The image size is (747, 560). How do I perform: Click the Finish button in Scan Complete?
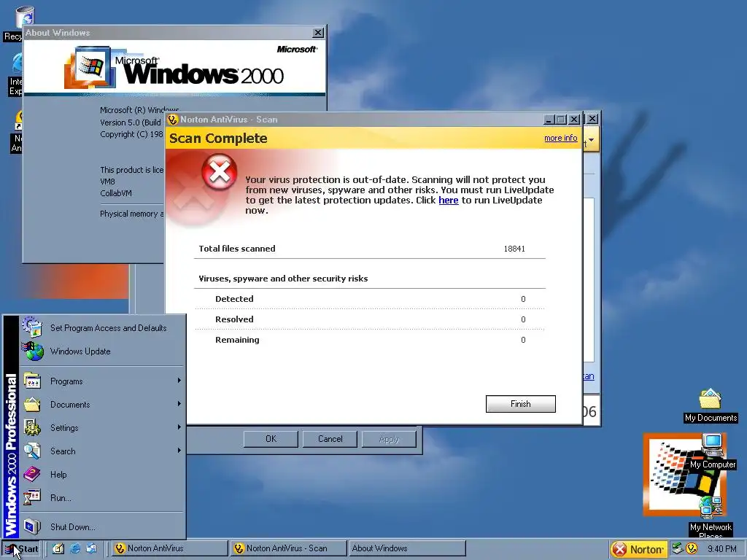[x=520, y=404]
